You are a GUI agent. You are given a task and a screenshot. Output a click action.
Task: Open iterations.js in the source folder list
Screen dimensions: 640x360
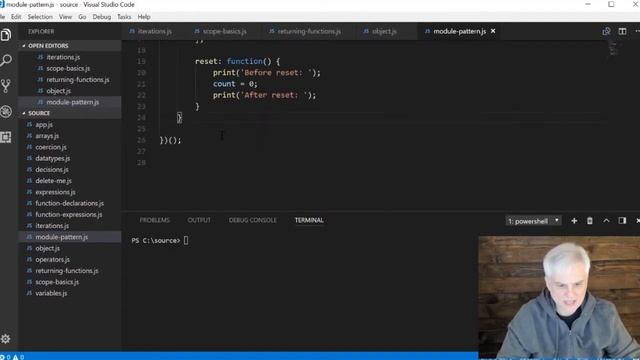[70, 226]
